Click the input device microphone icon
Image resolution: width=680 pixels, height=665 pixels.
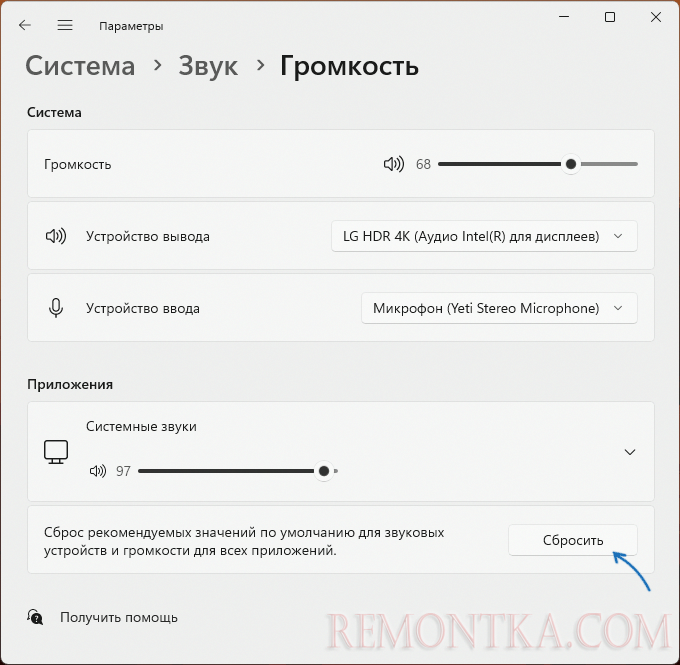coord(56,308)
